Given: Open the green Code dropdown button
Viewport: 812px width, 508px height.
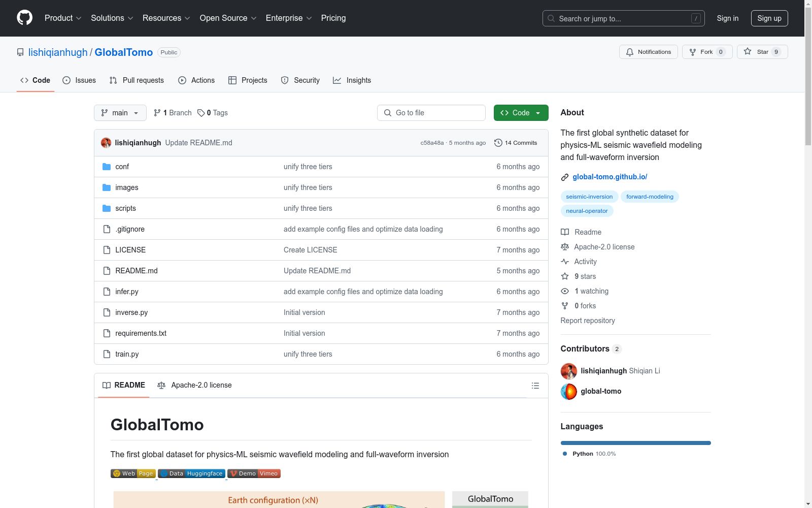Looking at the screenshot, I should coord(521,113).
